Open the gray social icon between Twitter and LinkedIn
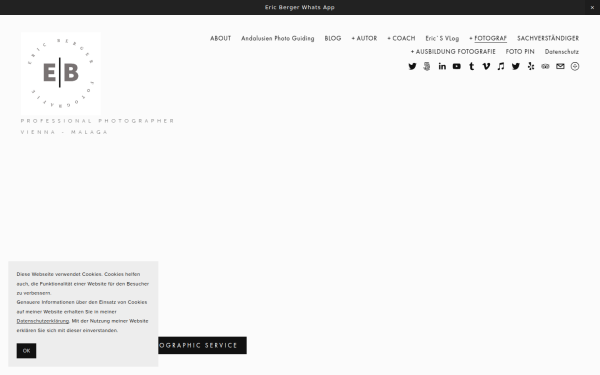 tap(427, 66)
